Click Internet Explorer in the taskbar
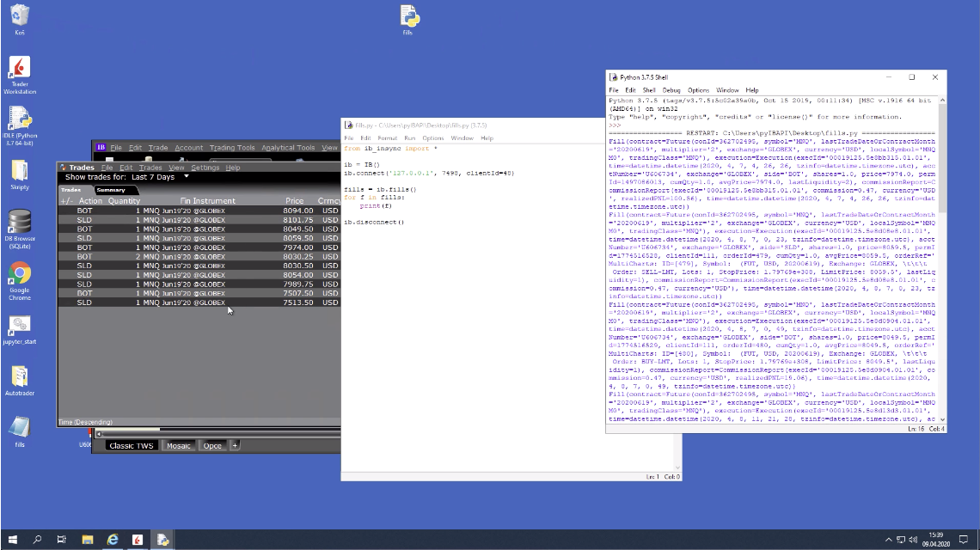 coord(112,540)
